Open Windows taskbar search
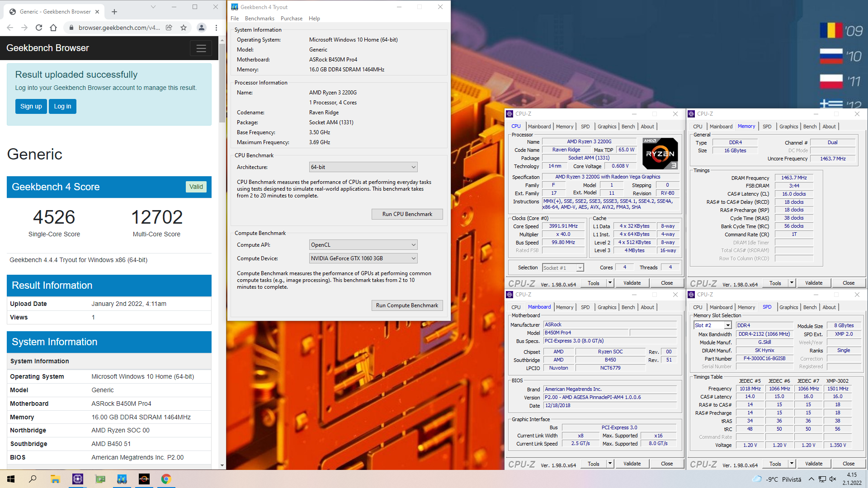Screen dimensions: 868x488 tap(33, 479)
